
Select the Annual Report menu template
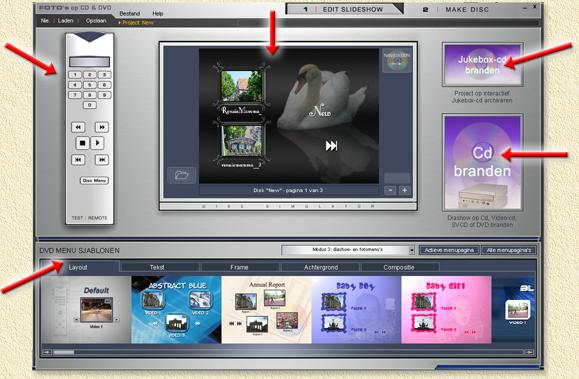(x=267, y=310)
